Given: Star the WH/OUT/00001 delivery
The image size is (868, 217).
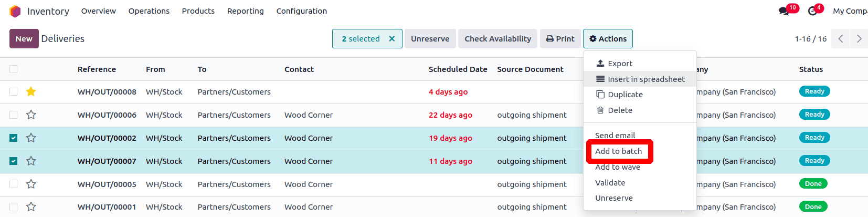Looking at the screenshot, I should [31, 207].
